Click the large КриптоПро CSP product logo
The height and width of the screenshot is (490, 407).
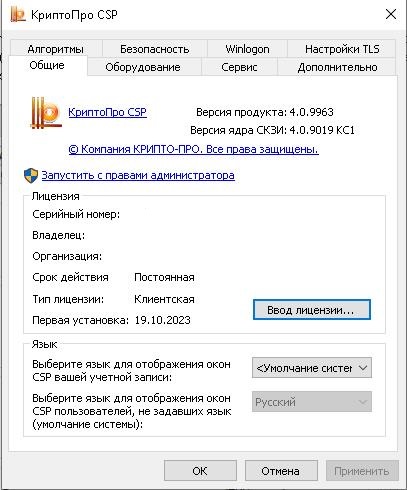[46, 113]
